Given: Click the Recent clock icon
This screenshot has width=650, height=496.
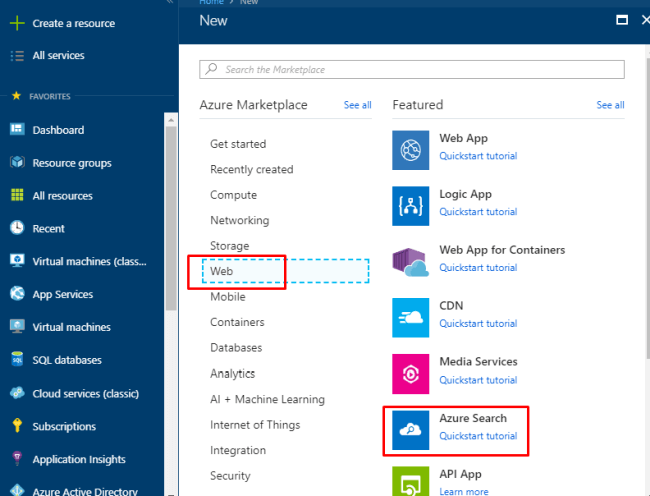Looking at the screenshot, I should 17,228.
